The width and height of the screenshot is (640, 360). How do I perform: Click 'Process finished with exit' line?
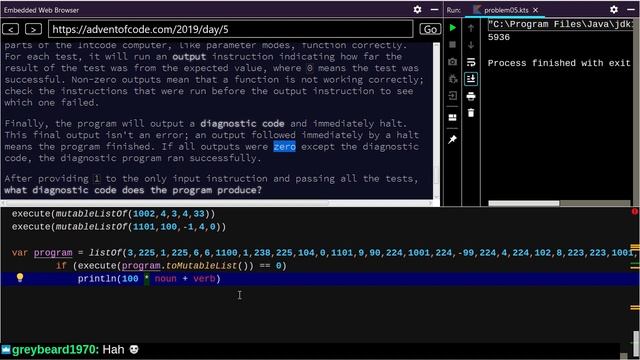point(559,63)
